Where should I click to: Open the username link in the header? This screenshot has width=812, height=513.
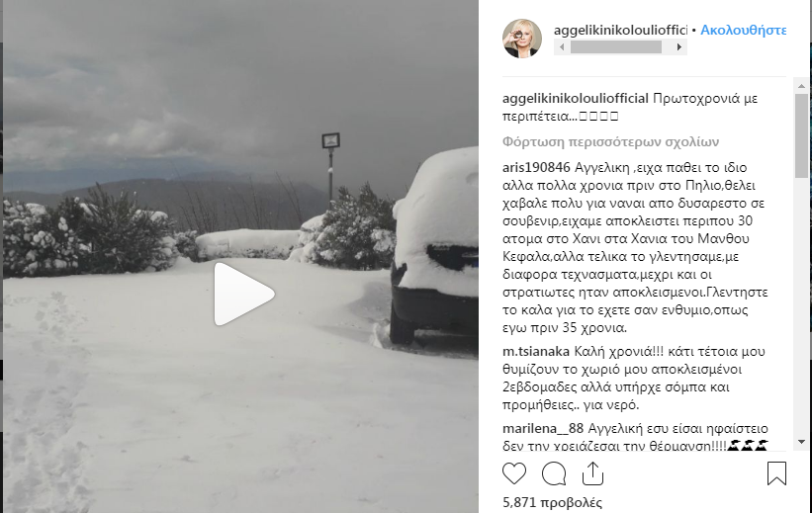620,30
